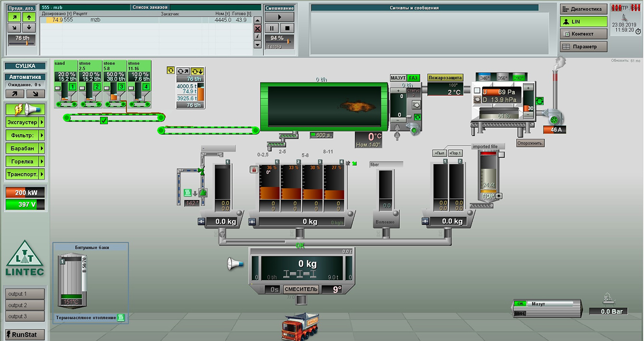Toggle the green checkmark on the collecting conveyor
644x341 pixels.
pos(104,121)
